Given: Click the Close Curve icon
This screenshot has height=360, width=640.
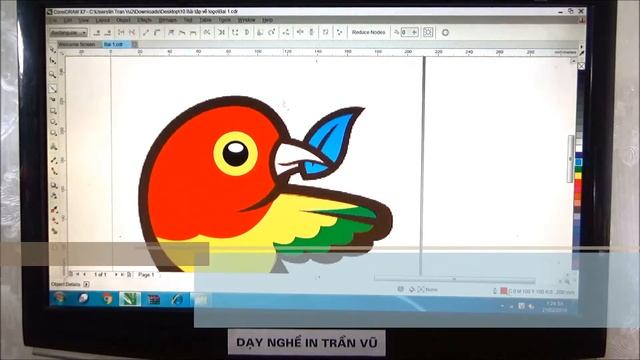Looking at the screenshot, I should tap(247, 32).
